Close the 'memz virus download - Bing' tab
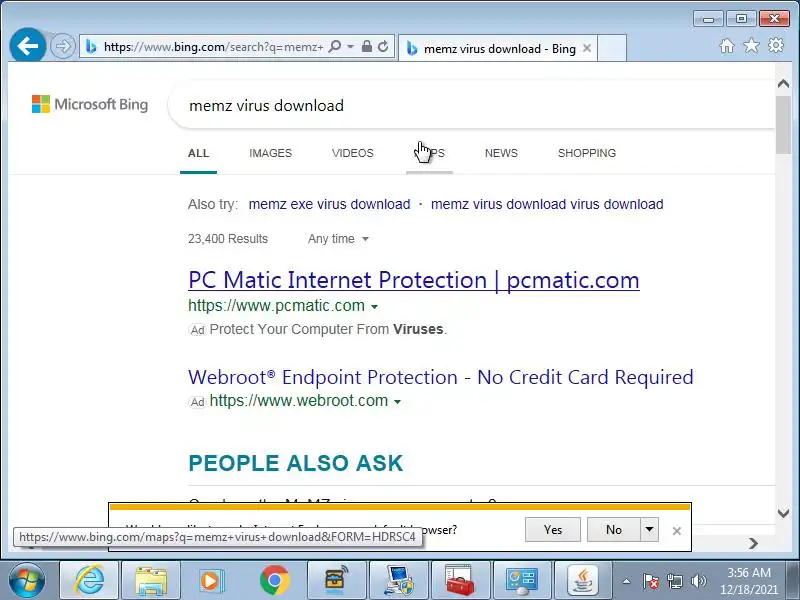Image resolution: width=800 pixels, height=600 pixels. pyautogui.click(x=587, y=48)
